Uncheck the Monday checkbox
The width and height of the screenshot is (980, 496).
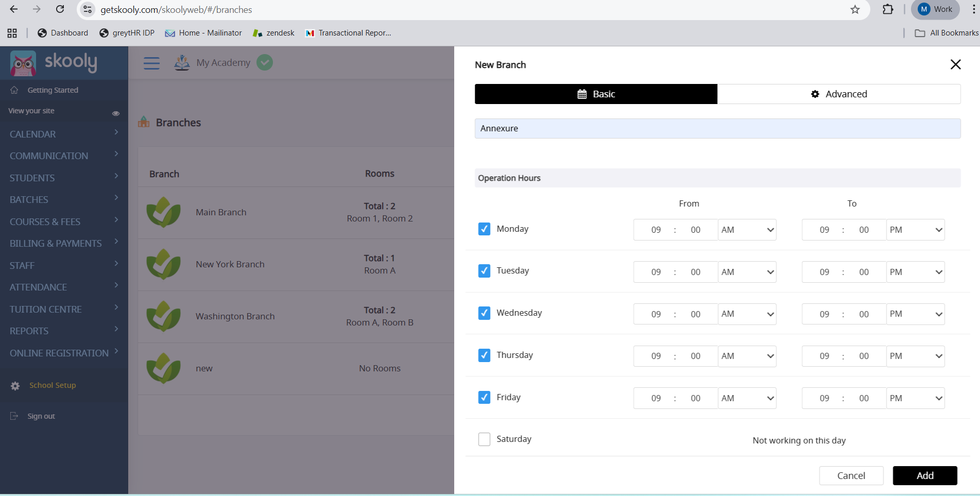coord(484,229)
